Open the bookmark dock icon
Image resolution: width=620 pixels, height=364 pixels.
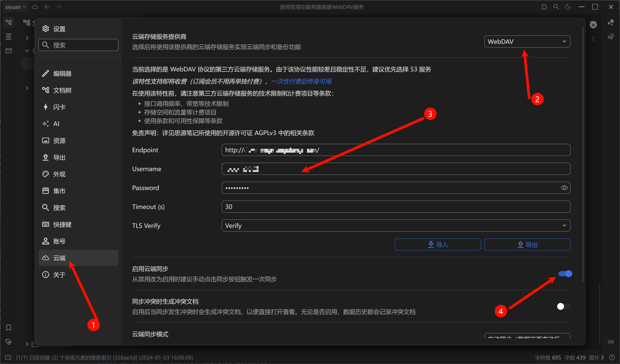[9, 328]
